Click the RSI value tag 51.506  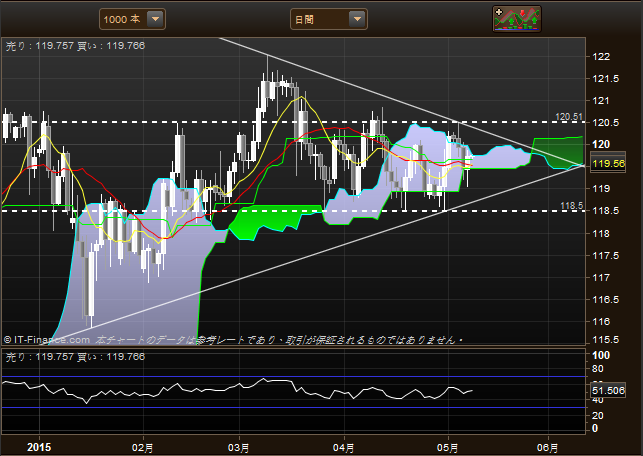(608, 390)
